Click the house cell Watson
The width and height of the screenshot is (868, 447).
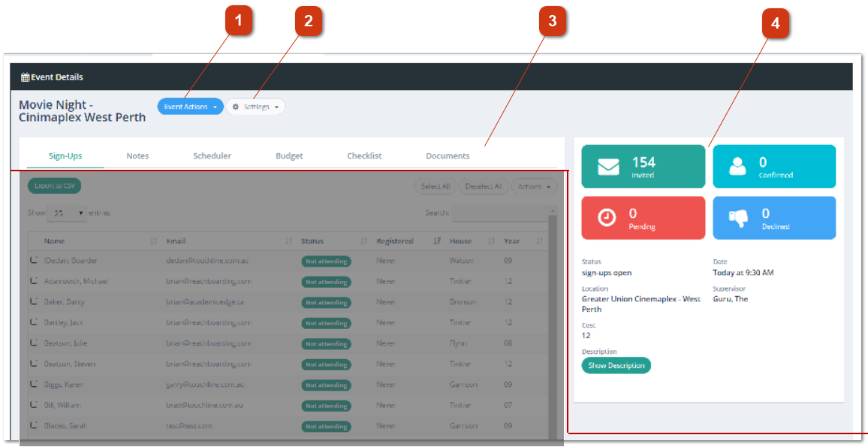(x=462, y=261)
